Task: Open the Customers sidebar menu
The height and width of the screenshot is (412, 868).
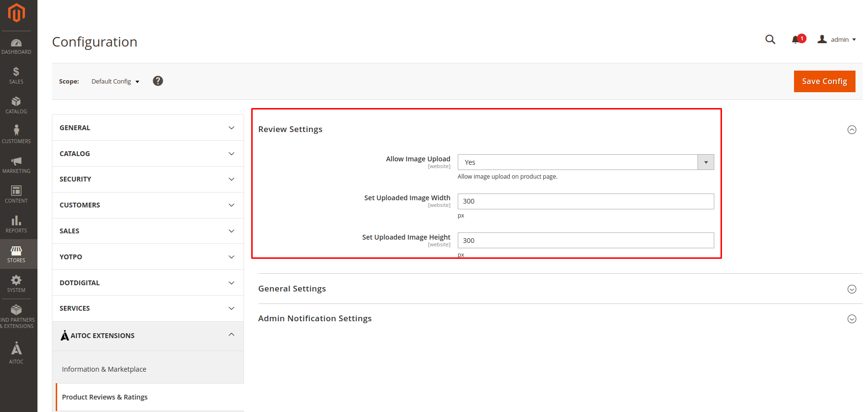Action: click(x=16, y=135)
